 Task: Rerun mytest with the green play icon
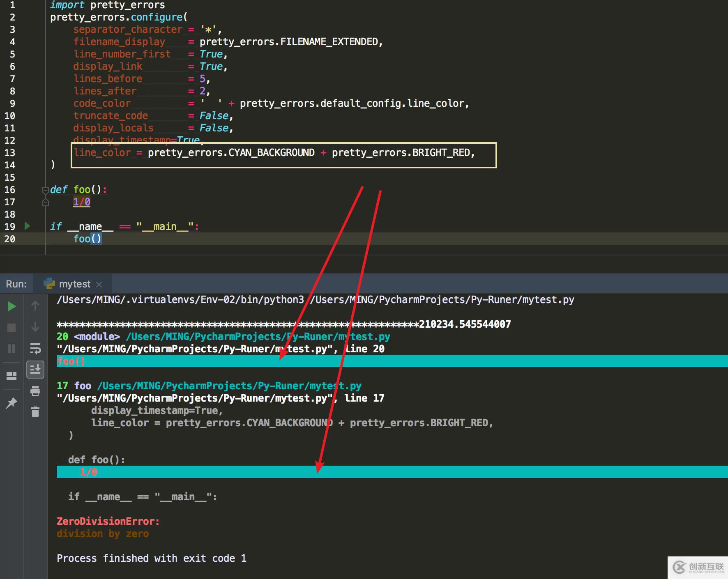pyautogui.click(x=12, y=306)
